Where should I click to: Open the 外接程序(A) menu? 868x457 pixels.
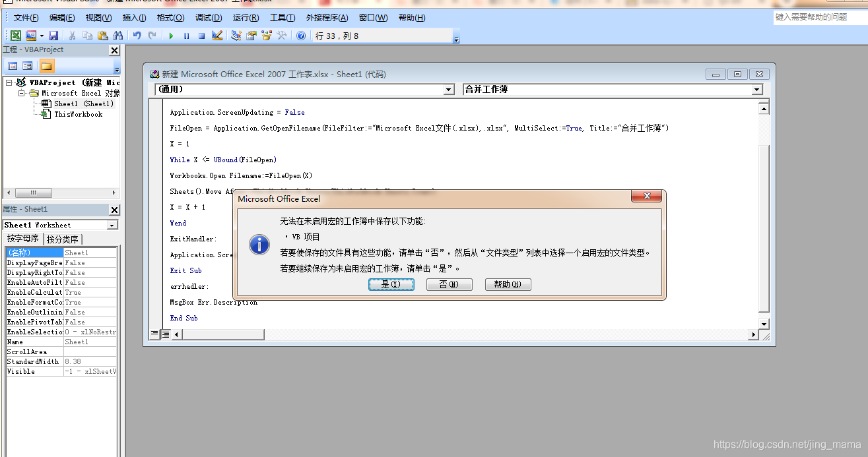[x=327, y=18]
